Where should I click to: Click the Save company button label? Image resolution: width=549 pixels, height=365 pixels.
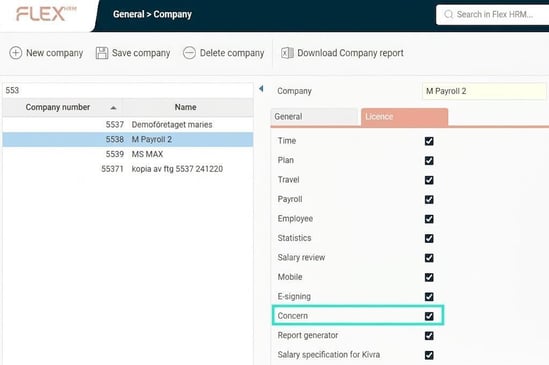(x=141, y=53)
